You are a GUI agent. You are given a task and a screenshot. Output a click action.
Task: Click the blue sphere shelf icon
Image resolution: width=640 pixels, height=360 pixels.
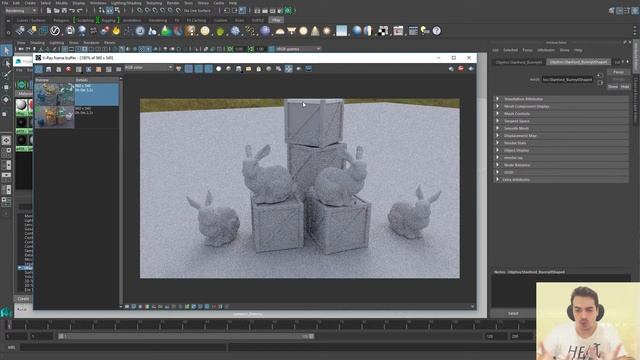[x=357, y=31]
